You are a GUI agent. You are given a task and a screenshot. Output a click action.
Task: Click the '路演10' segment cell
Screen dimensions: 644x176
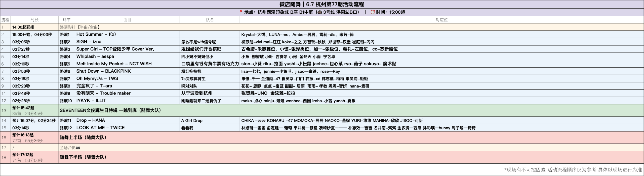pyautogui.click(x=66, y=100)
